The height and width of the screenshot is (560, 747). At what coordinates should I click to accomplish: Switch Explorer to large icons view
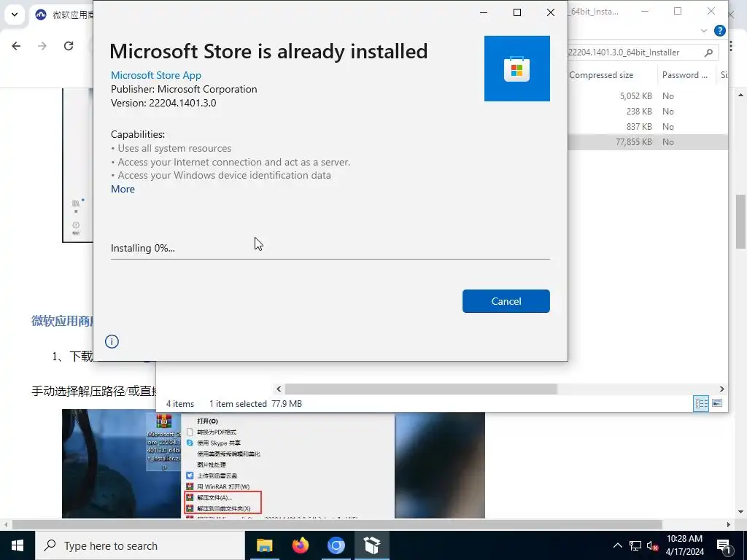pyautogui.click(x=717, y=403)
